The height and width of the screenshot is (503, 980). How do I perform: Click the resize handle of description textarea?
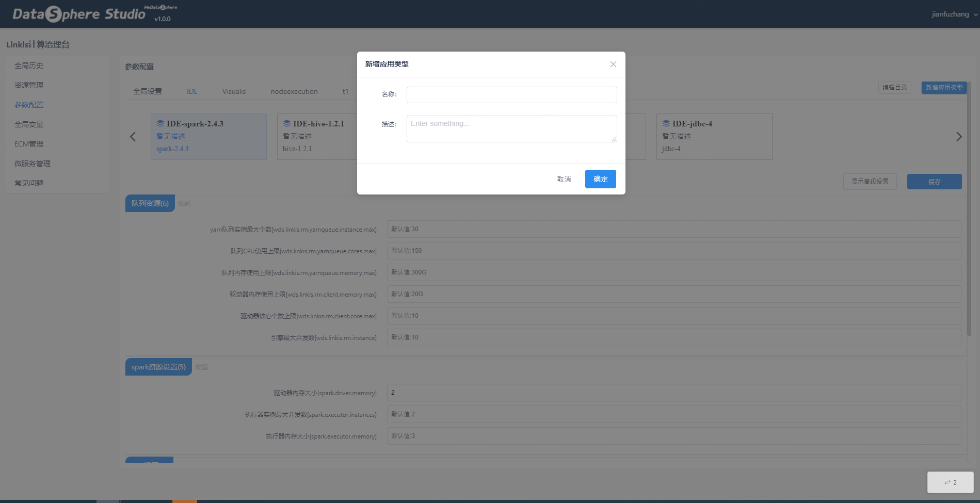coord(614,139)
